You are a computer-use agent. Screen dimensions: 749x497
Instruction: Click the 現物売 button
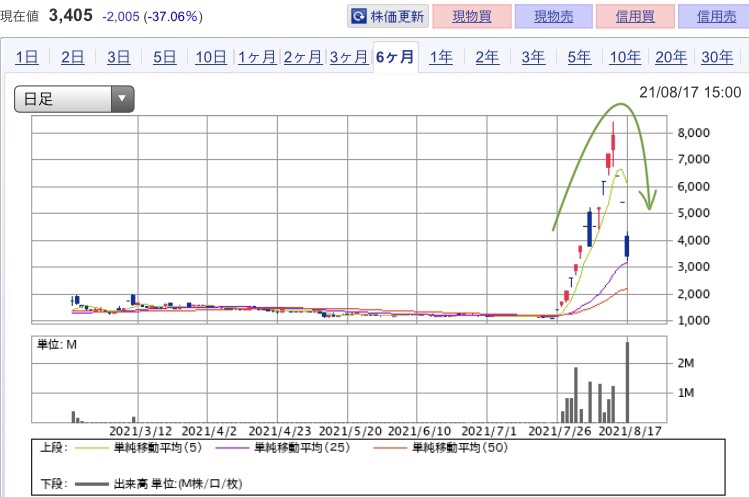[x=554, y=16]
